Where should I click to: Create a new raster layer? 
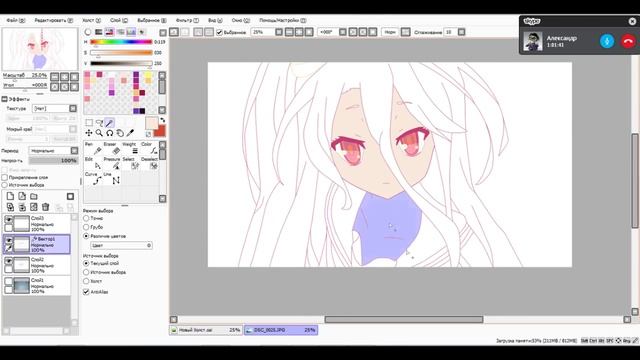[x=10, y=196]
